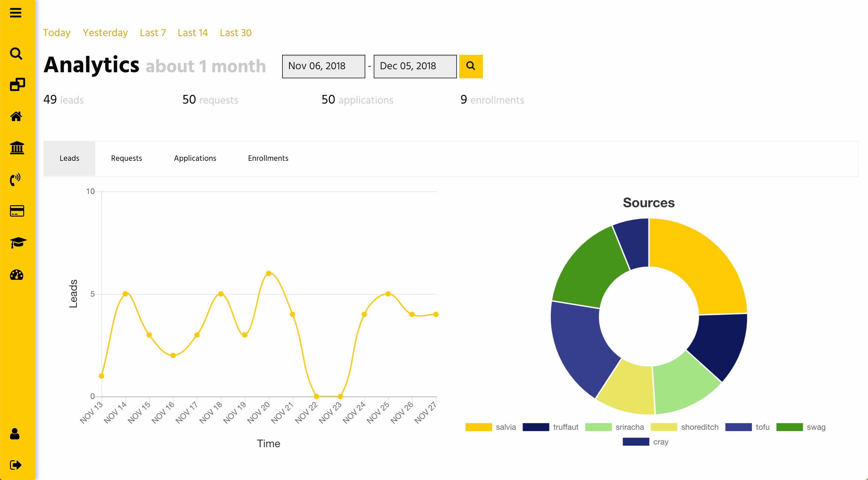Click the phone calls icon
The width and height of the screenshot is (868, 480).
[15, 179]
